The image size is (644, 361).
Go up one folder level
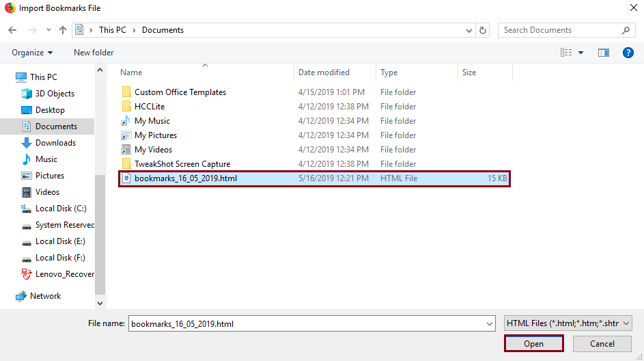point(62,30)
